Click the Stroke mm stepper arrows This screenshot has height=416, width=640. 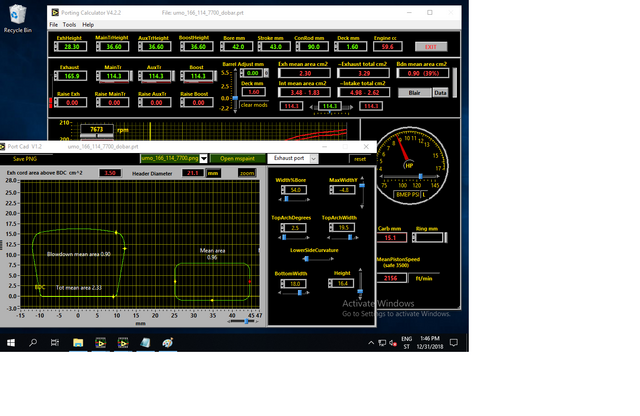tap(260, 47)
